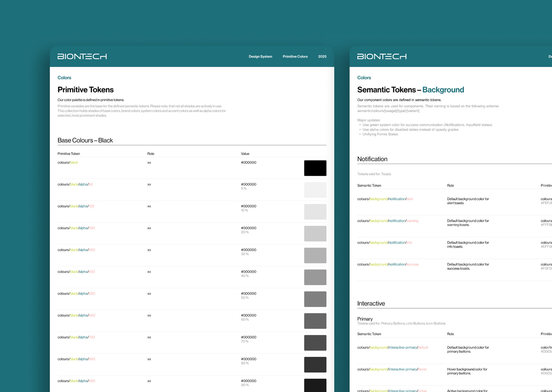Click the Colors breadcrumb above Semantic Tokens
This screenshot has width=552, height=392.
364,78
